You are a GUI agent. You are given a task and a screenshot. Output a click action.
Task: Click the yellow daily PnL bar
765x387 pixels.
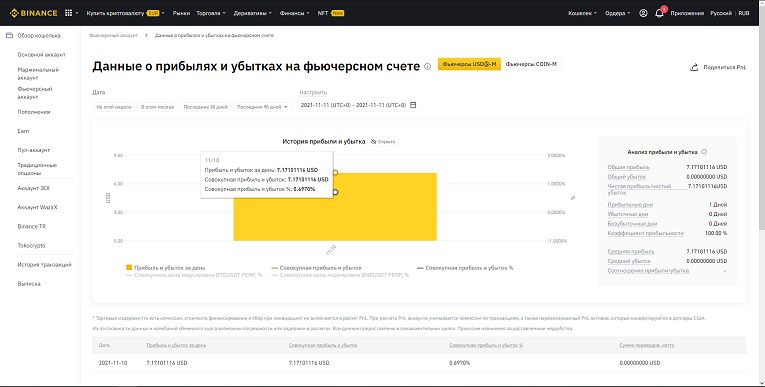pyautogui.click(x=335, y=207)
